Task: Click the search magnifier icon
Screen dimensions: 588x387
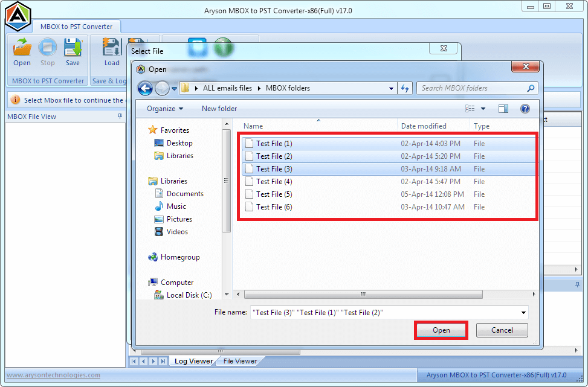Action: [531, 88]
